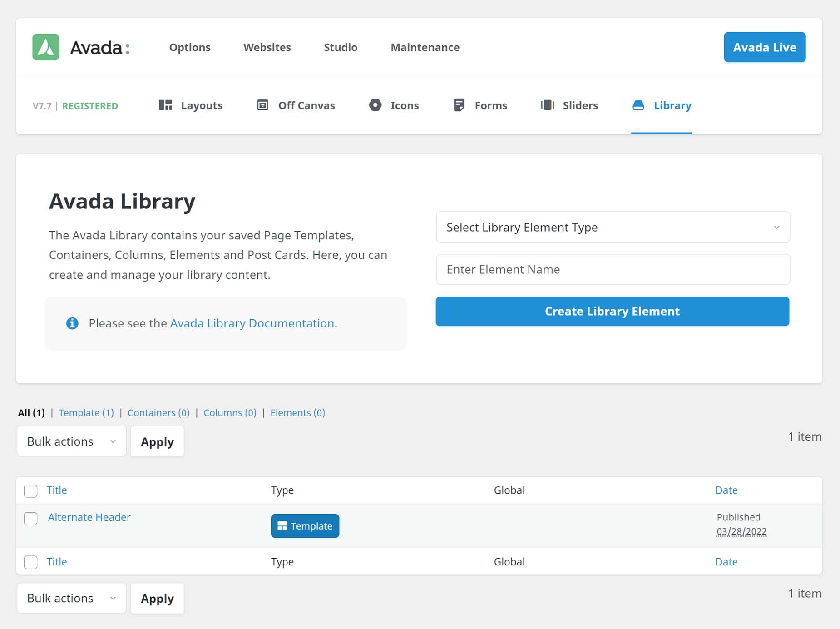
Task: Open the bottom Bulk actions dropdown
Action: point(72,598)
